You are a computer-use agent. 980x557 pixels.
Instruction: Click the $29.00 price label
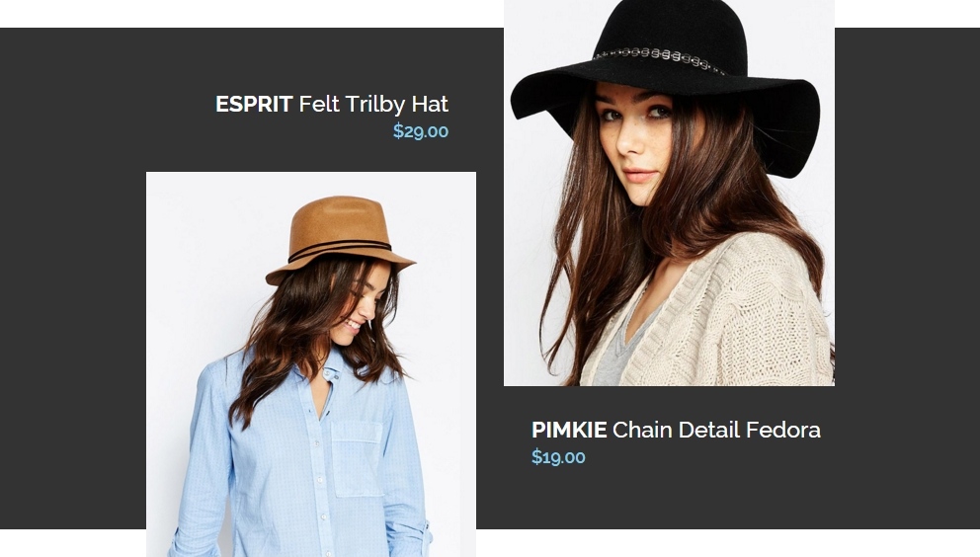coord(421,131)
